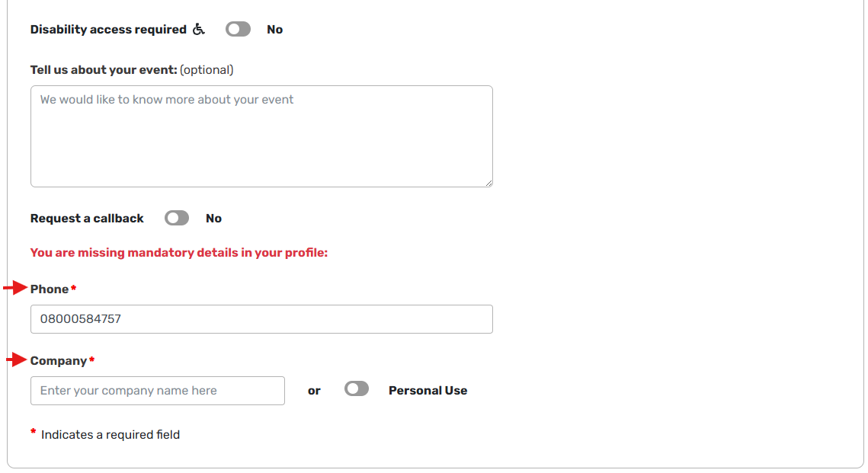Click the No label beside callback switch
Image resolution: width=868 pixels, height=473 pixels.
point(213,219)
